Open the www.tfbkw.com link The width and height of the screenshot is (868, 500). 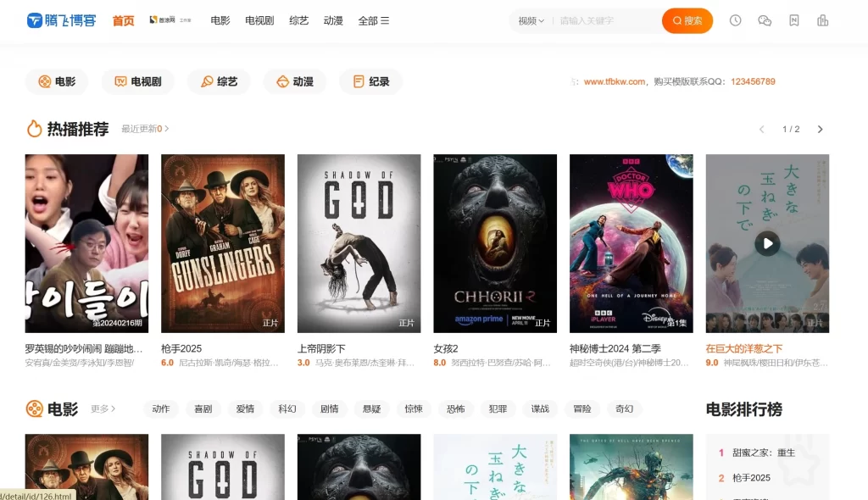pos(614,81)
